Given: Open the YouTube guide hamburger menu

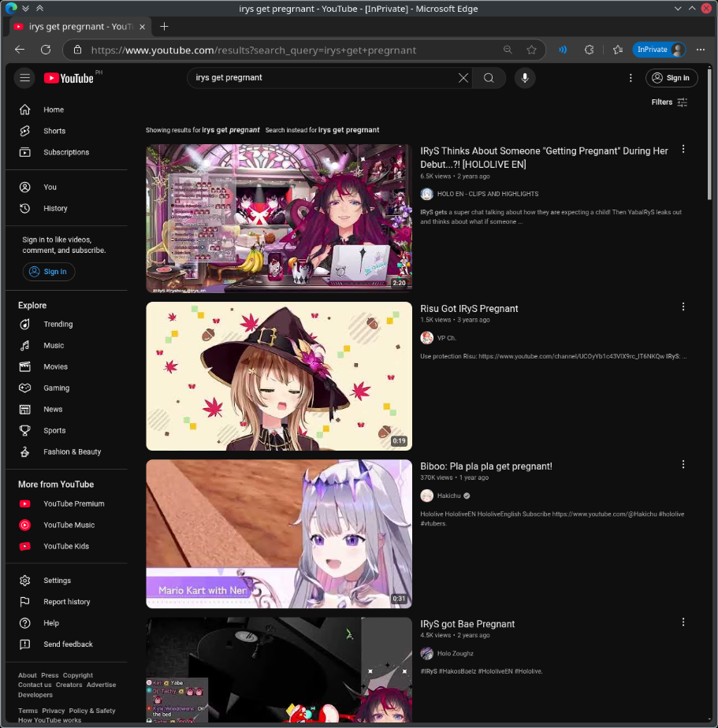Looking at the screenshot, I should point(24,78).
